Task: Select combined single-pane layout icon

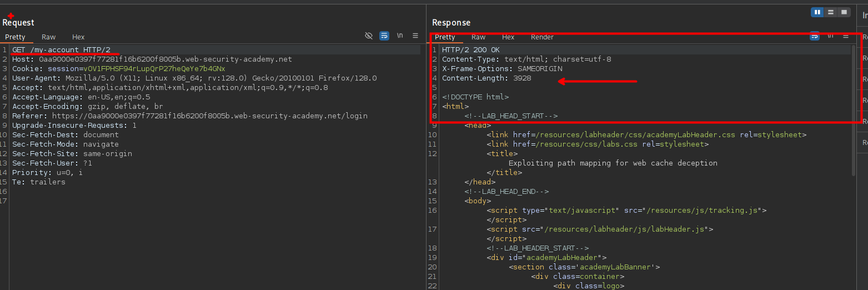Action: pos(844,12)
